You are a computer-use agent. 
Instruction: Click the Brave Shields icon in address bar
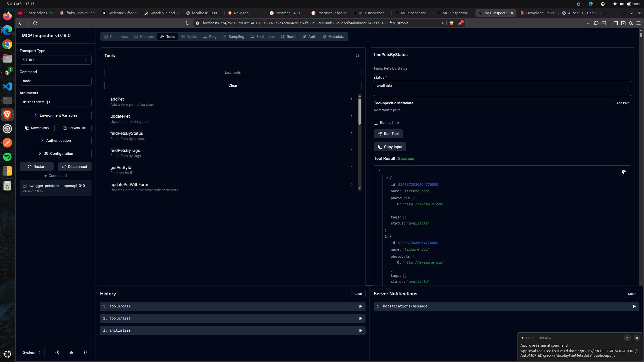452,23
